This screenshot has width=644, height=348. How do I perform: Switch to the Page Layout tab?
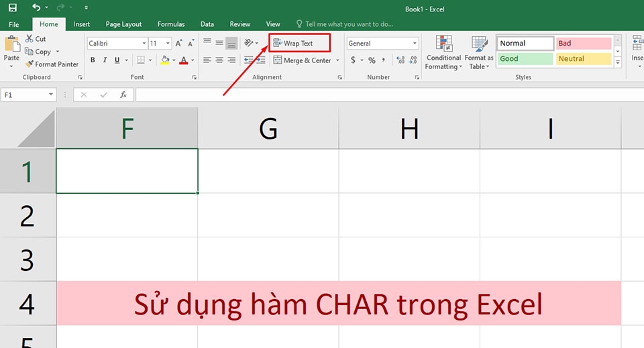point(123,24)
